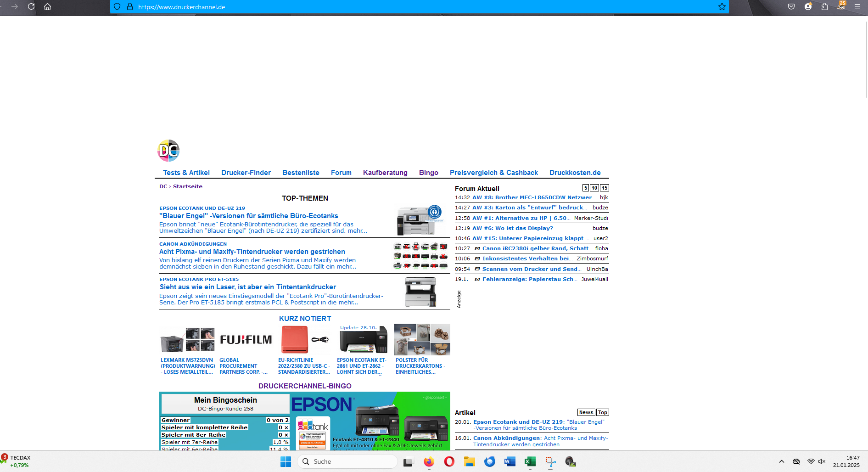Open Microsoft Word from the taskbar
The height and width of the screenshot is (472, 868).
510,461
